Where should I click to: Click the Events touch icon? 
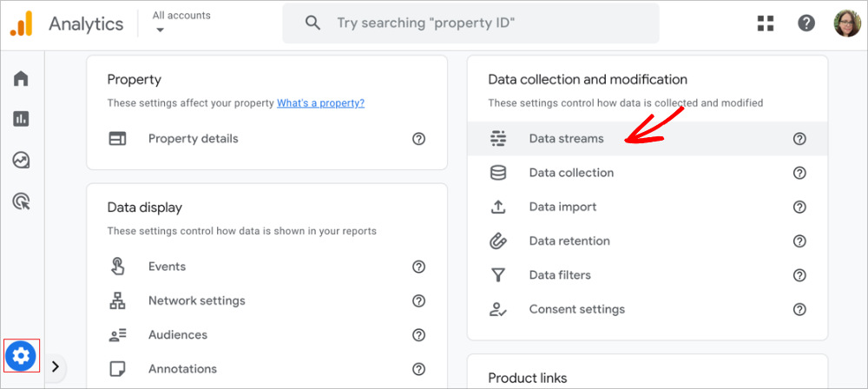[117, 267]
